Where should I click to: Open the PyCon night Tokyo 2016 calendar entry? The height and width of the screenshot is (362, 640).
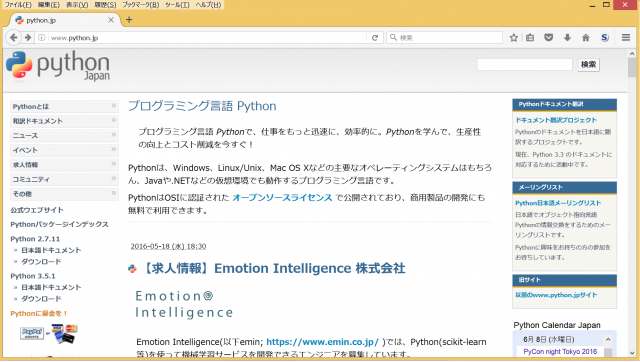pos(560,352)
